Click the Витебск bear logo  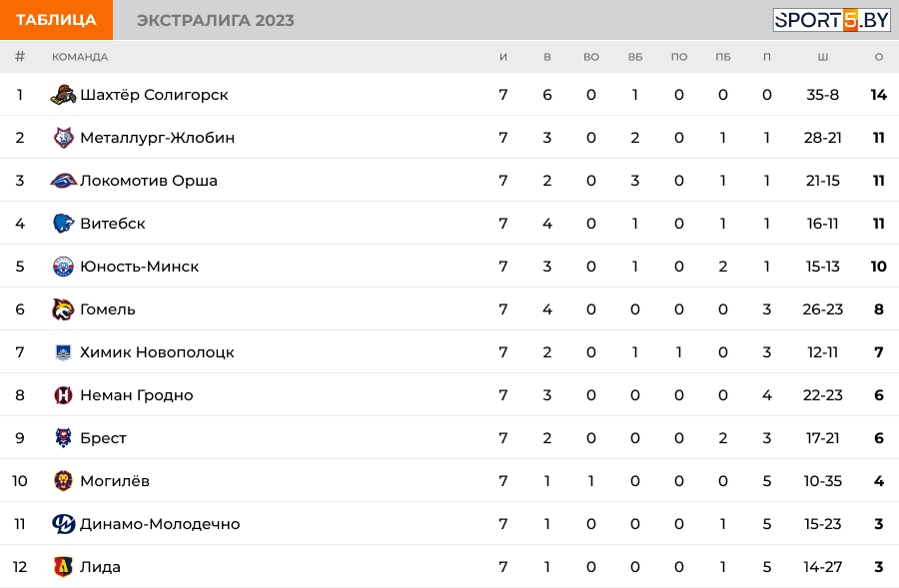(x=63, y=223)
